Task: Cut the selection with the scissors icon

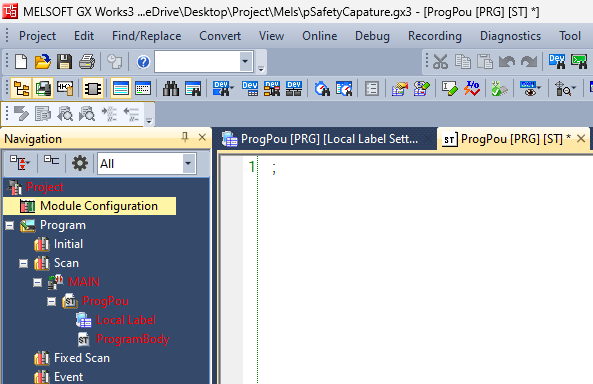Action: click(x=441, y=61)
